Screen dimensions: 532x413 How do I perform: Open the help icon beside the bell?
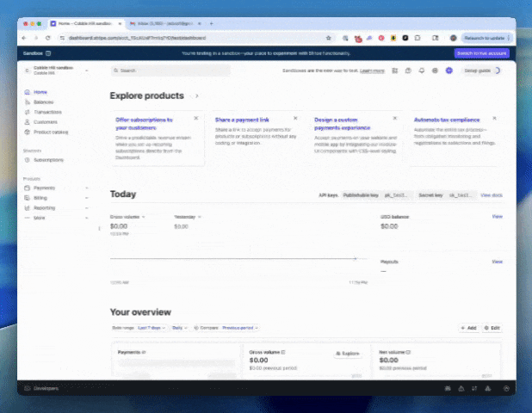pos(408,71)
